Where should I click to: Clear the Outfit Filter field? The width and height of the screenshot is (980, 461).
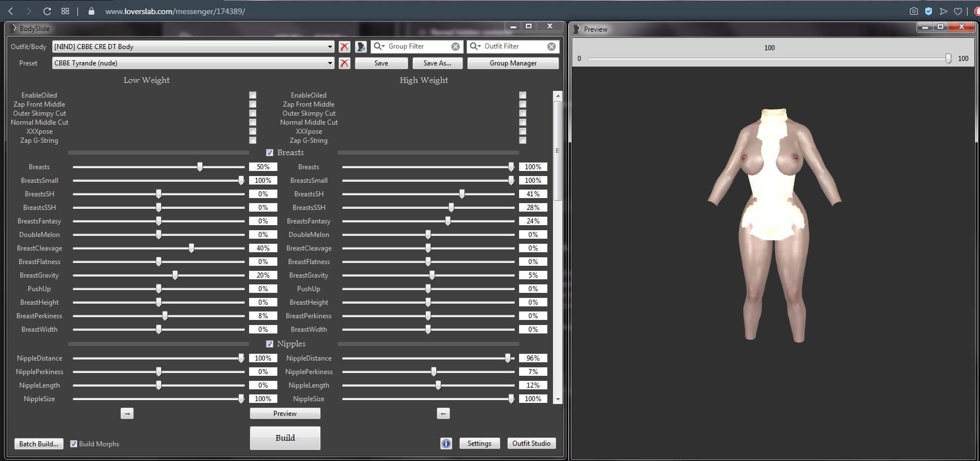click(552, 47)
